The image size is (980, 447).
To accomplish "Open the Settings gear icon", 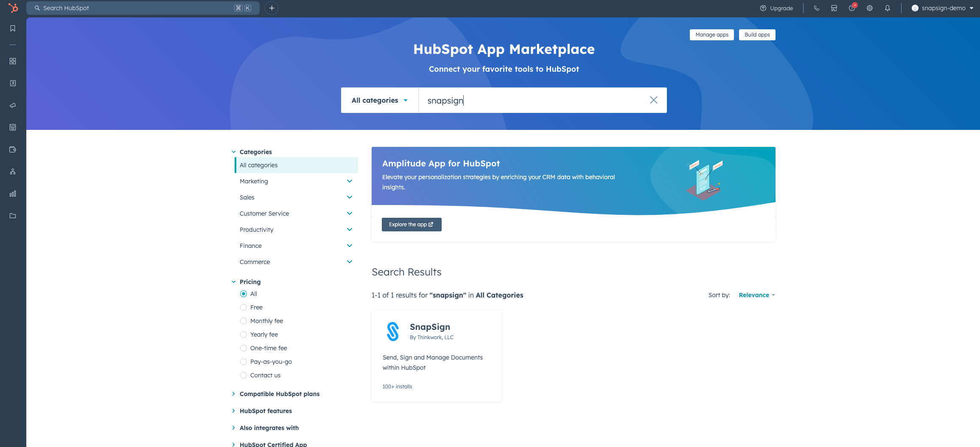I will [x=870, y=8].
